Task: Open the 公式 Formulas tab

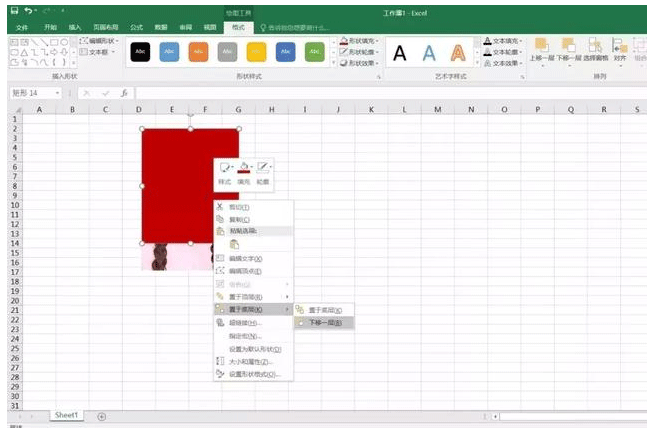Action: click(136, 28)
